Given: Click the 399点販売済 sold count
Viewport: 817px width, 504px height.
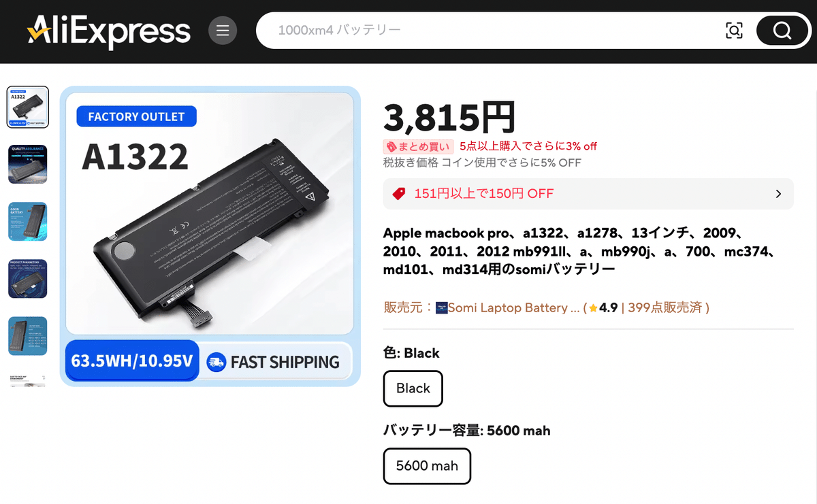Looking at the screenshot, I should coord(665,308).
